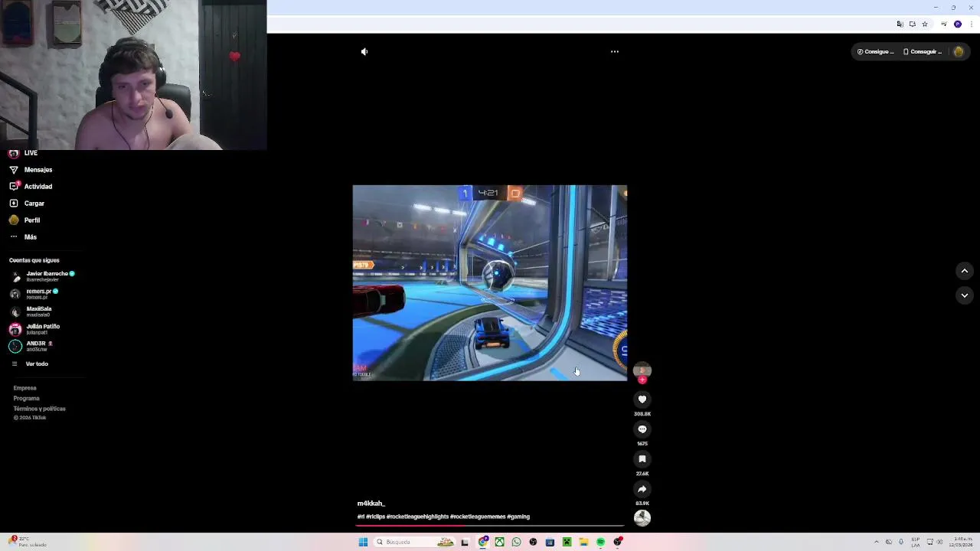The height and width of the screenshot is (551, 980).
Task: Mute the TikTok video sound
Action: [364, 52]
